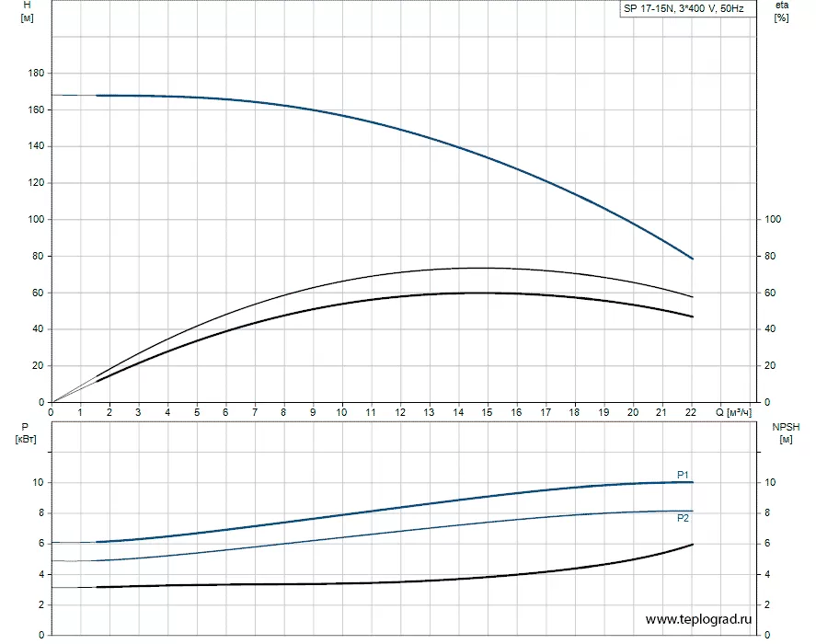Image resolution: width=816 pixels, height=644 pixels.
Task: Click the 5 tick on the Q axis
Action: [196, 412]
